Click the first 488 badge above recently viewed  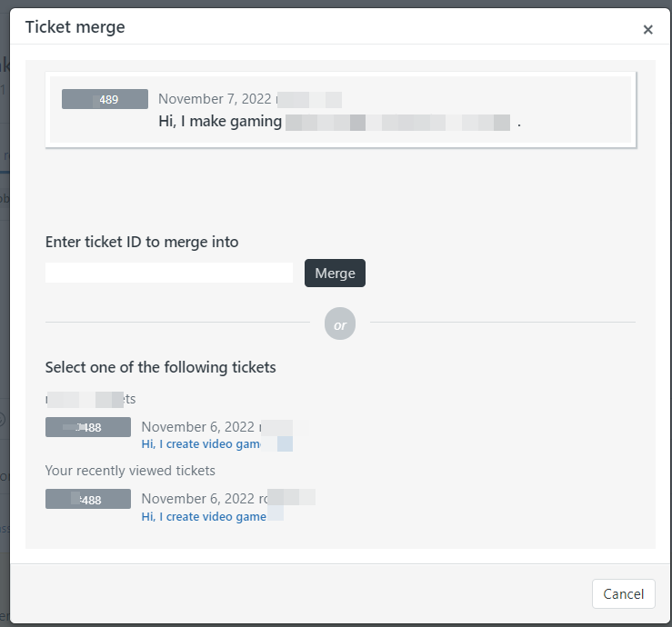88,427
